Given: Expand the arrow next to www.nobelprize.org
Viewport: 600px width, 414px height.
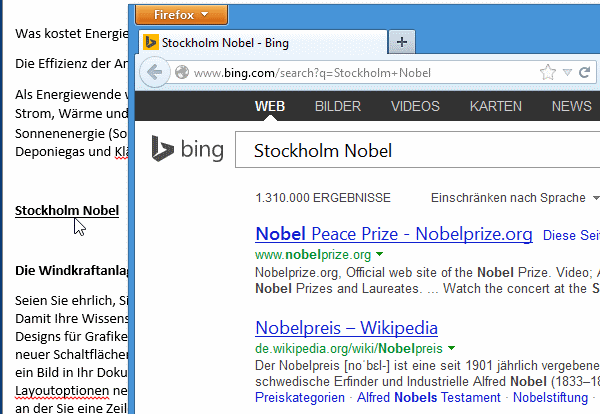Looking at the screenshot, I should pos(379,254).
